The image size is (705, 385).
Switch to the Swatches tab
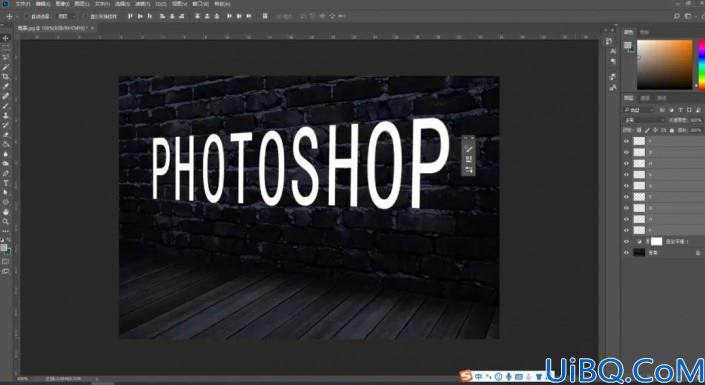tap(644, 32)
